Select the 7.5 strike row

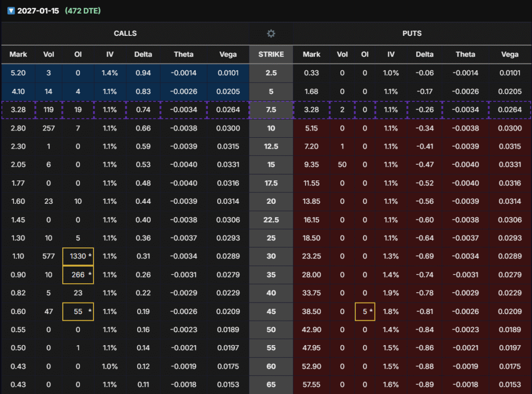point(271,110)
